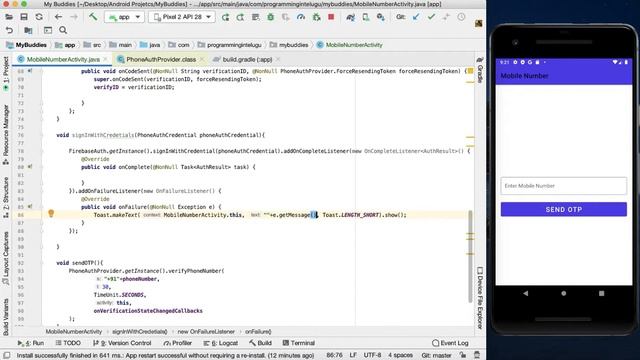Viewport: 640px width, 360px height.
Task: Click override gutter icon on onComplete line
Action: tap(30, 167)
